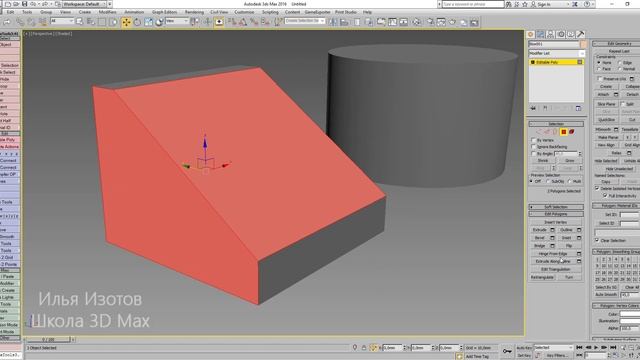Open the Workspace Default dropdown
This screenshot has height=360, width=640.
[x=84, y=4]
